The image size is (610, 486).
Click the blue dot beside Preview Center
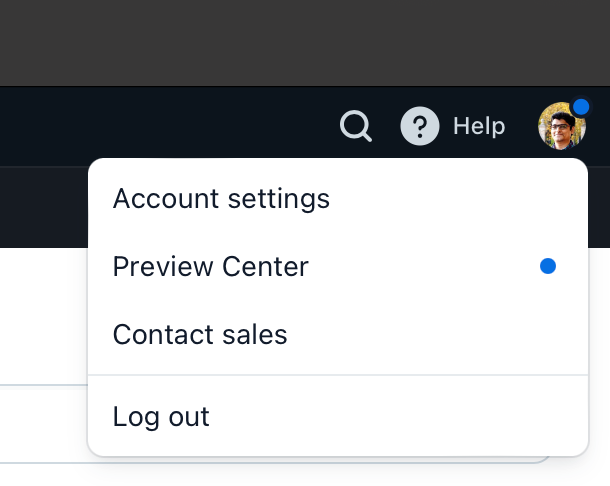pyautogui.click(x=547, y=266)
